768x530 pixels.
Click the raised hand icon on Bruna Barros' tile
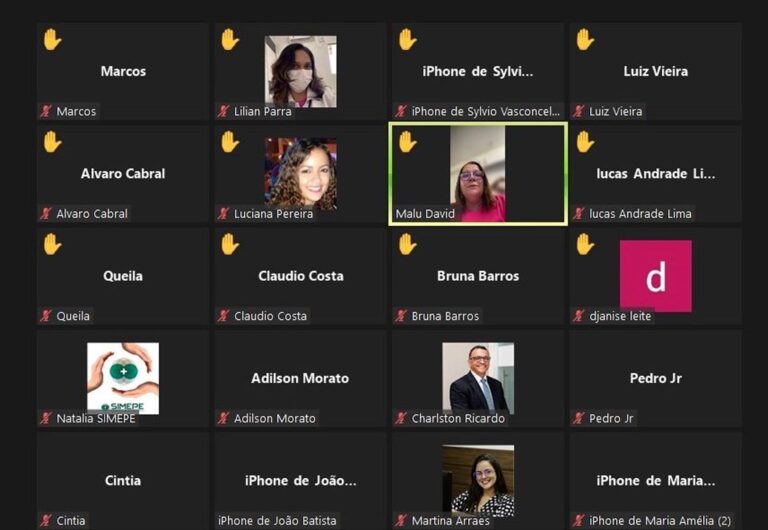coord(407,244)
